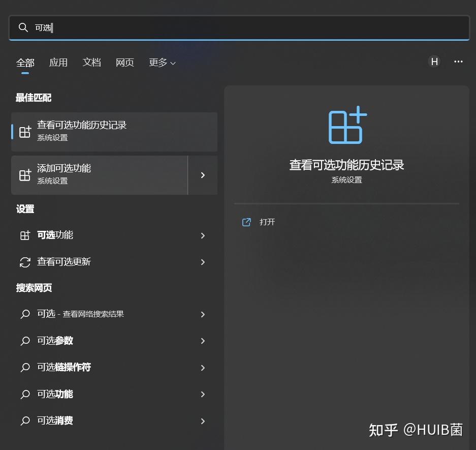
Task: Select the 可选功能 settings icon
Action: [x=24, y=235]
